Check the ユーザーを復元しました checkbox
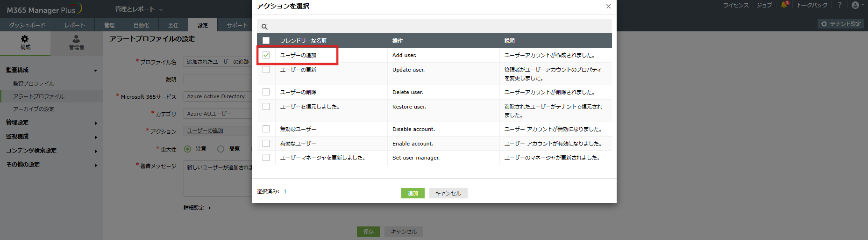 pos(266,107)
